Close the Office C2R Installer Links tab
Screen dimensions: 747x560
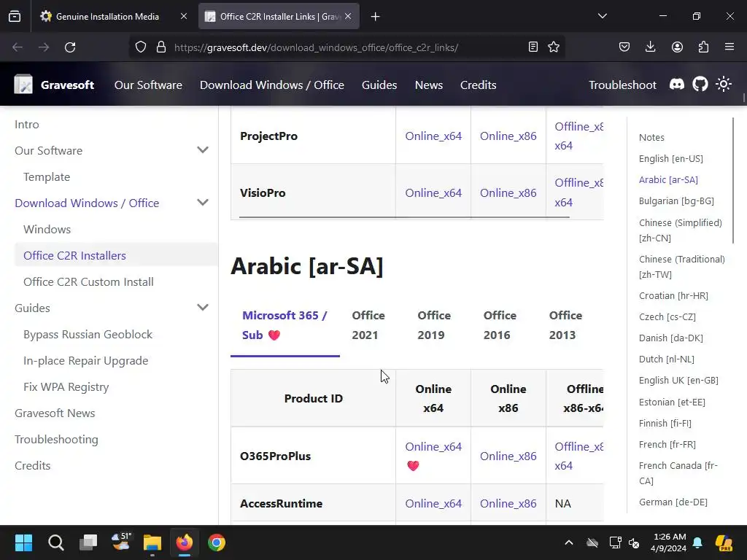tap(348, 17)
